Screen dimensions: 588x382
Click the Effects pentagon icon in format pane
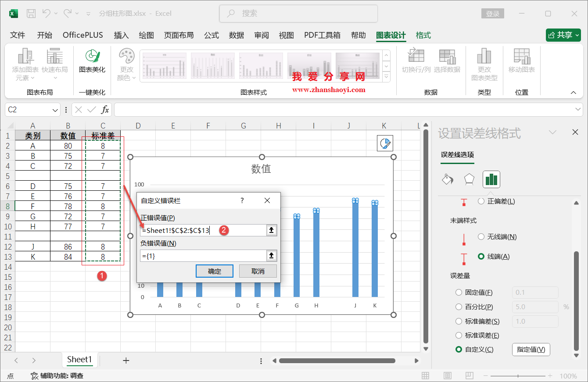469,179
